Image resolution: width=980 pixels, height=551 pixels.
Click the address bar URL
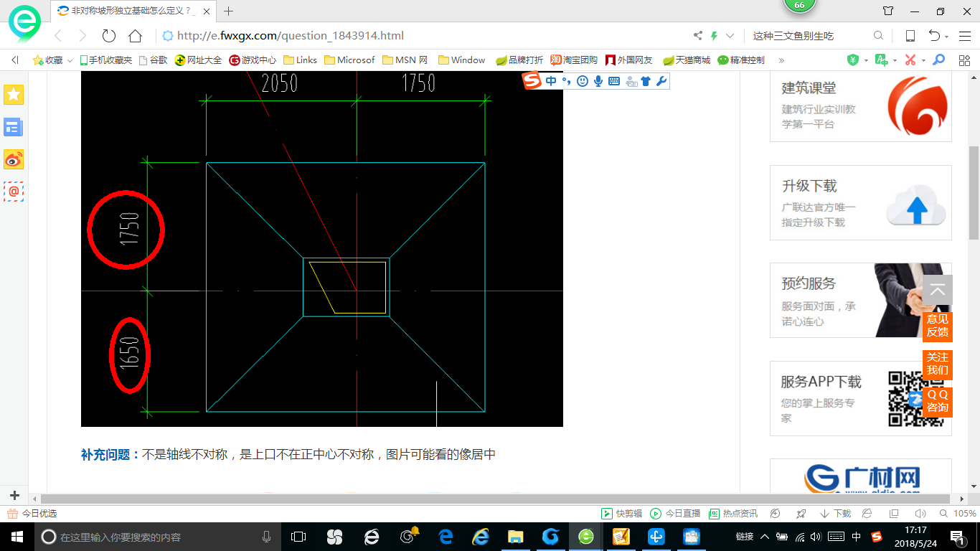[290, 36]
